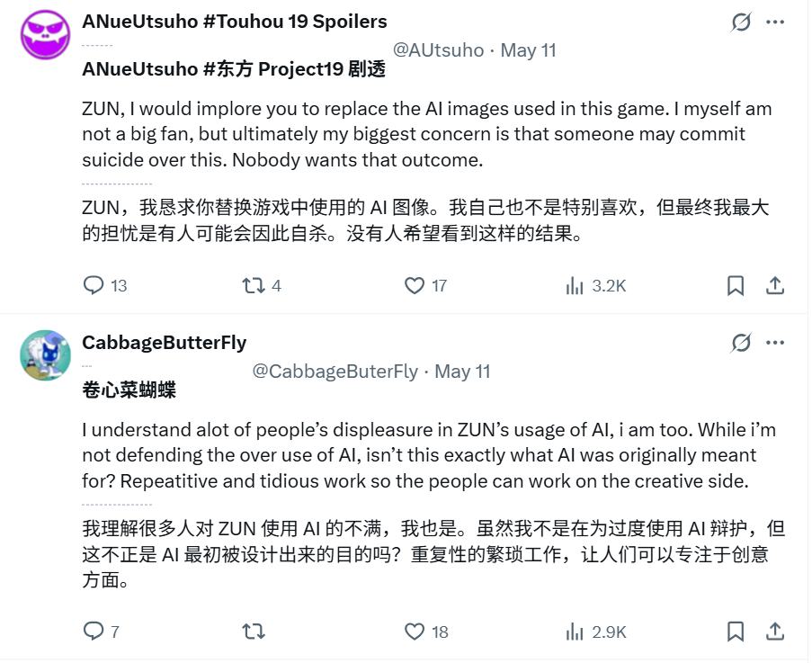Open the May 11 timestamp on ANueUtsuho's tweet
The height and width of the screenshot is (663, 812).
(527, 50)
